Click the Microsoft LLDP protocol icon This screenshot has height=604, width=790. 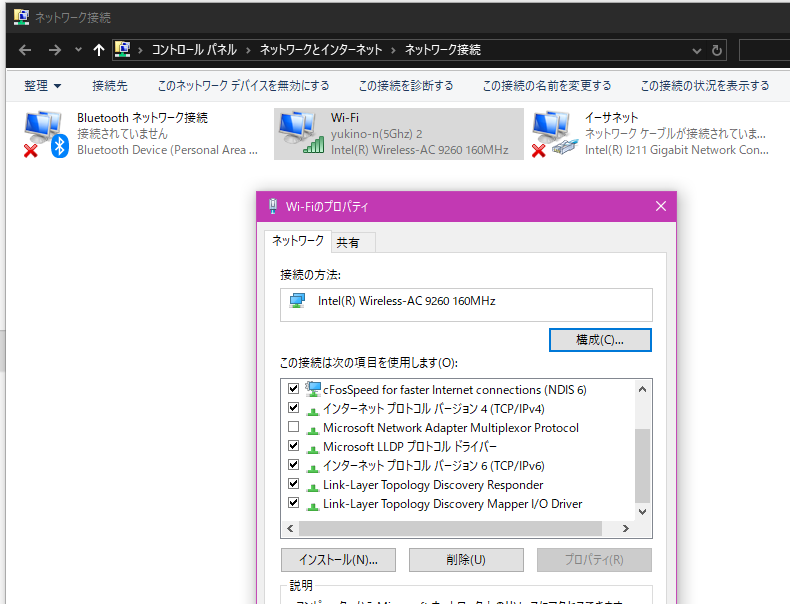[x=313, y=449]
